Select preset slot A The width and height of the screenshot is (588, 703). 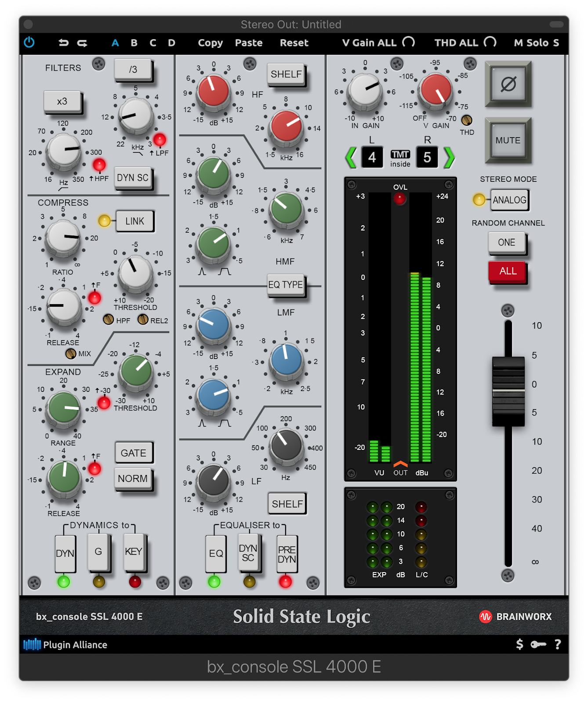pos(115,43)
